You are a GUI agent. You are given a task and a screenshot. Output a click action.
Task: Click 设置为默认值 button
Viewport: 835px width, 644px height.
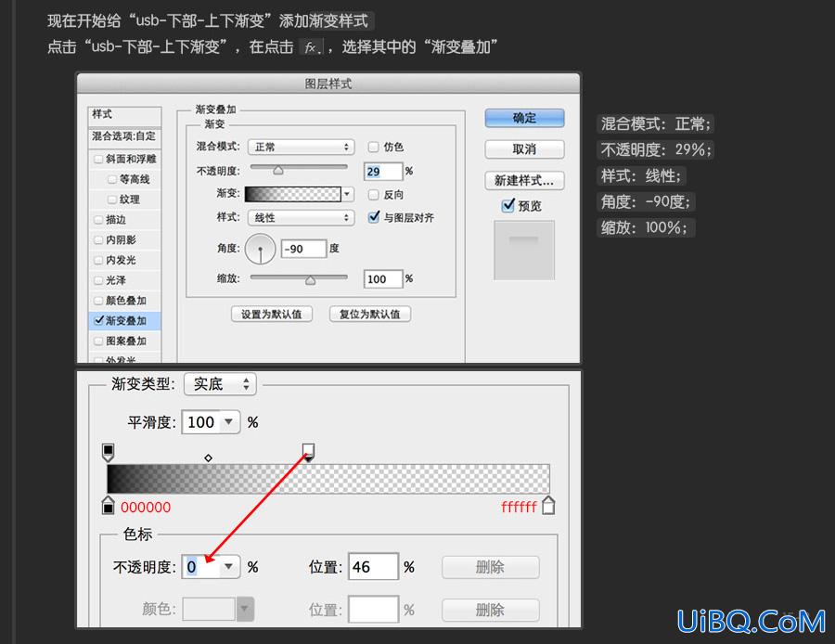tap(272, 315)
